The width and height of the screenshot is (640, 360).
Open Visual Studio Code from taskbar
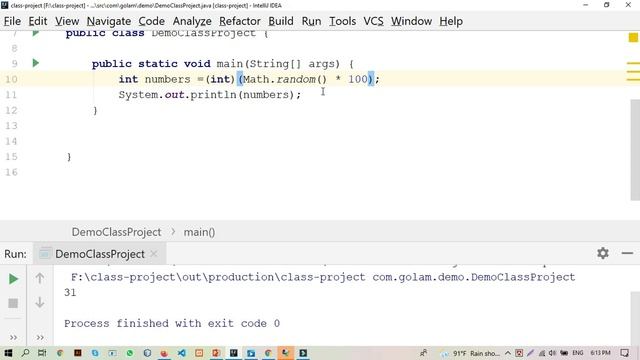(x=182, y=353)
